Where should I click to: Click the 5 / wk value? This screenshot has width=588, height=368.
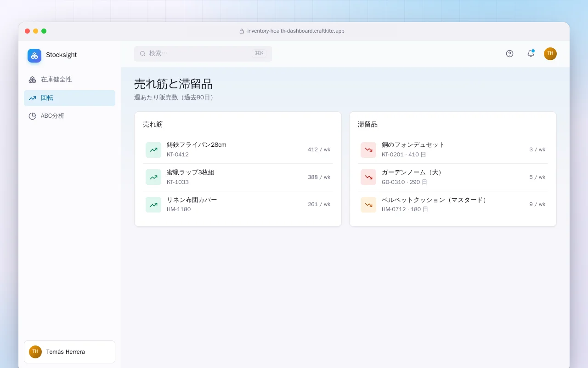coord(537,177)
